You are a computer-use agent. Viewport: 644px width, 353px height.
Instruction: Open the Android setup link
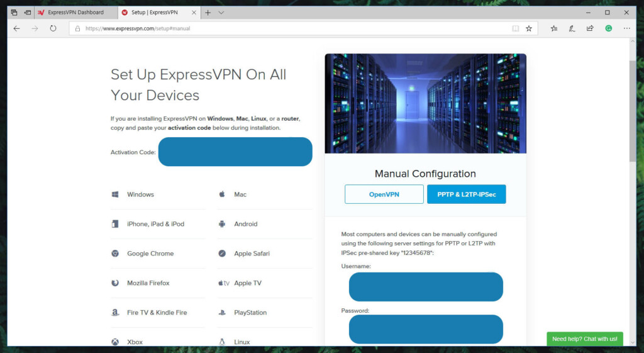[246, 224]
